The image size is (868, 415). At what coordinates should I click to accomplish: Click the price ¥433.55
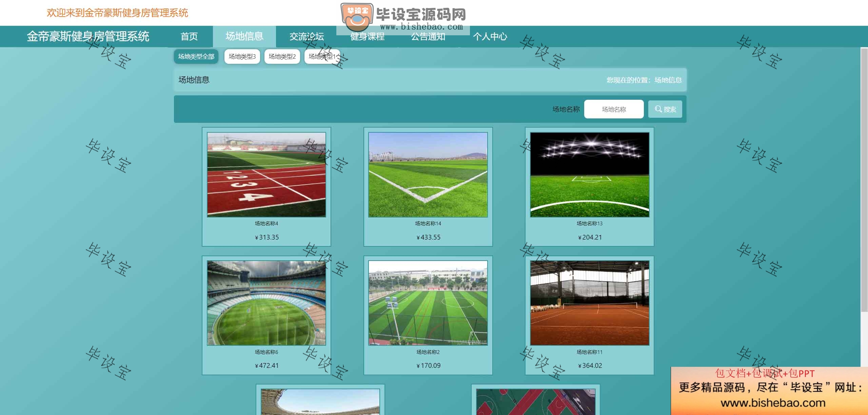coord(428,237)
